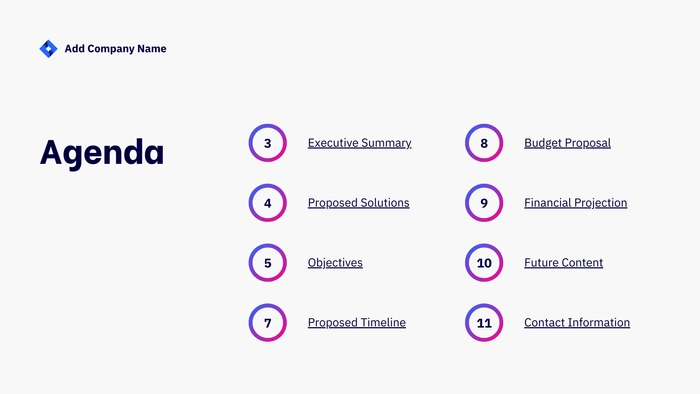Select the circle numbered 5
This screenshot has height=394, width=700.
pos(267,262)
